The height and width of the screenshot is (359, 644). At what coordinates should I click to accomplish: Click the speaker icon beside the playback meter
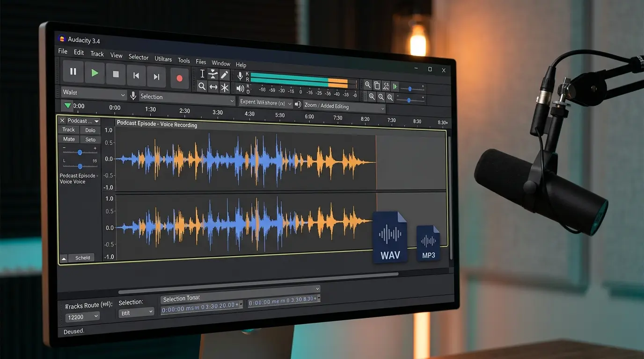[x=240, y=88]
